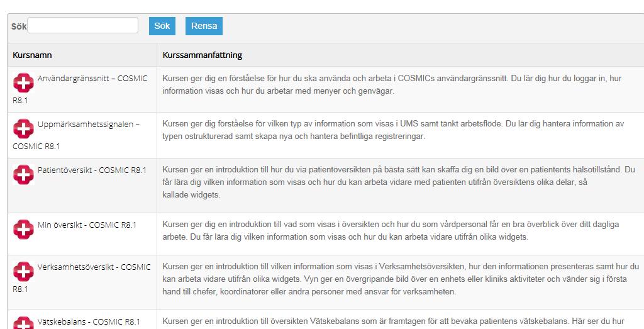The width and height of the screenshot is (644, 329).
Task: Click the course icon beside Användargränssnitt
Action: [23, 82]
